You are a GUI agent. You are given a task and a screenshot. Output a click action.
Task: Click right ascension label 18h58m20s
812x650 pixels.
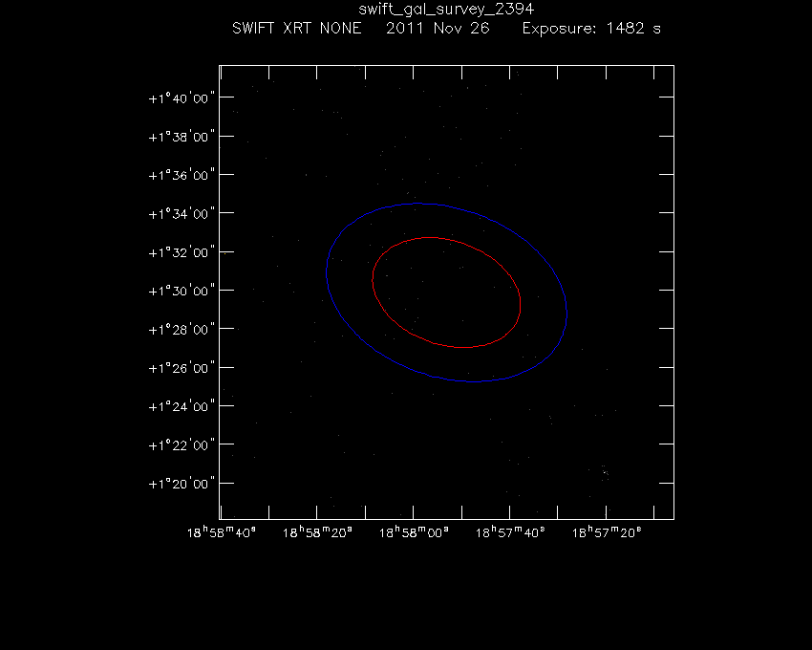coord(317,532)
